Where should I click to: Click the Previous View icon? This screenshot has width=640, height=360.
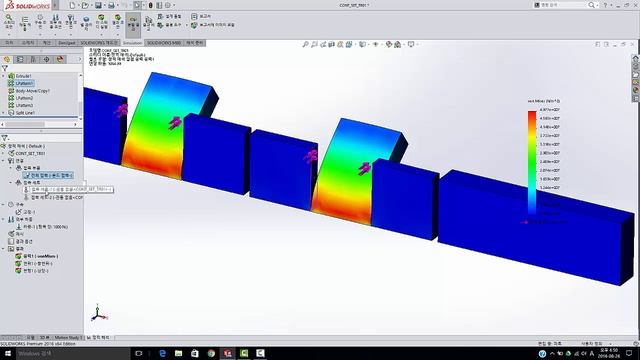tap(323, 44)
